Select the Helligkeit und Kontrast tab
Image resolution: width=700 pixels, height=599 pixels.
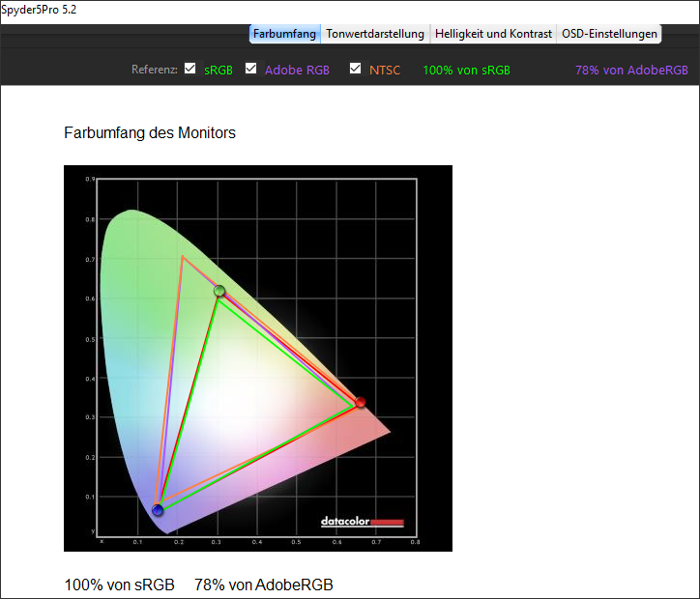pyautogui.click(x=493, y=34)
